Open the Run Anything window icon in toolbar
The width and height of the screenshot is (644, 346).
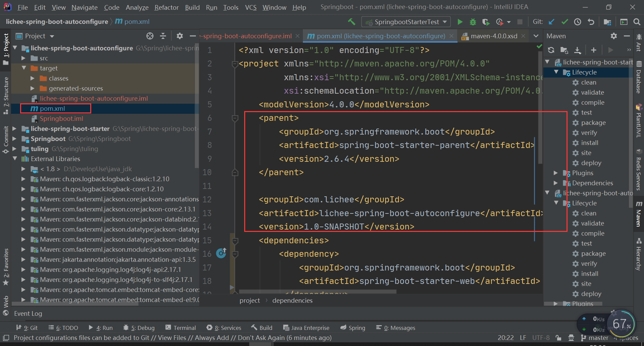(x=624, y=22)
